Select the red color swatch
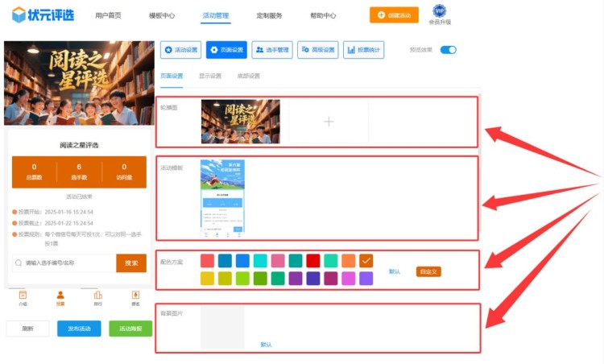Viewport: 604px width, 364px height. point(312,261)
